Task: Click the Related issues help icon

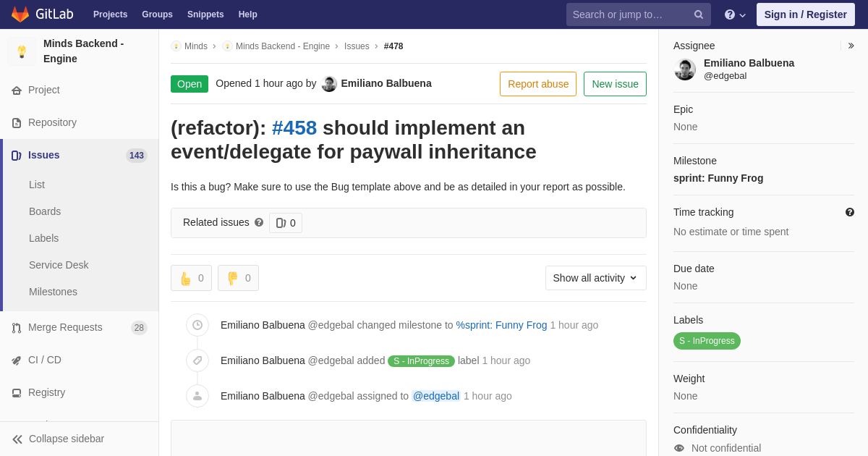Action: tap(259, 223)
